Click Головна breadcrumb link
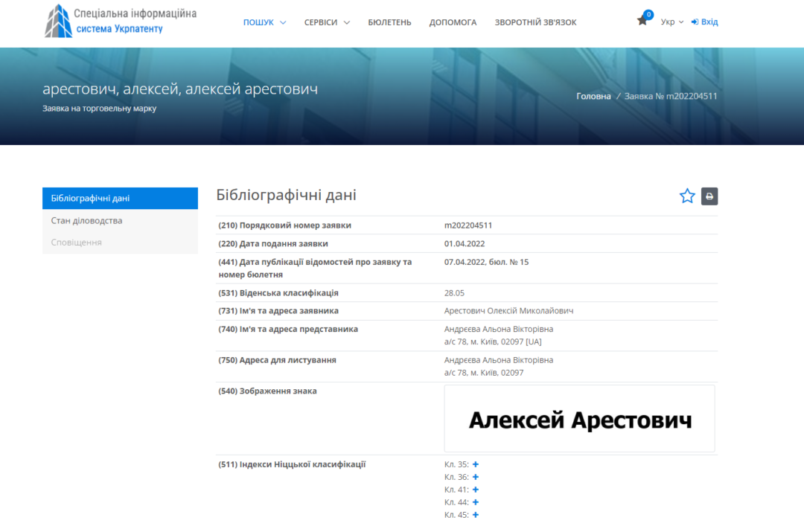 pos(593,96)
